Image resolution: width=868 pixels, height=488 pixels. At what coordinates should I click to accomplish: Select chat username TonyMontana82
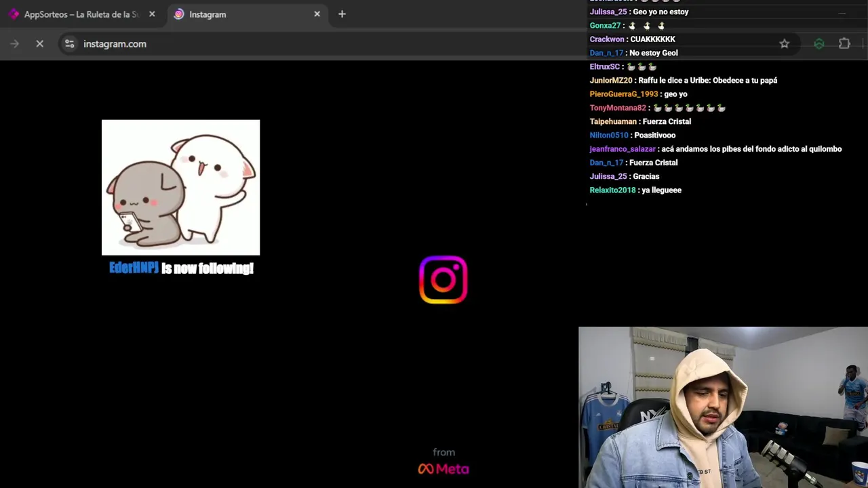coord(618,108)
